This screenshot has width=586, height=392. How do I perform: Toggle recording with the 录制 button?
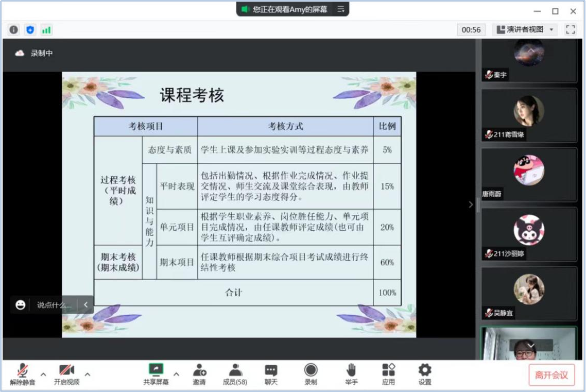[x=311, y=374]
